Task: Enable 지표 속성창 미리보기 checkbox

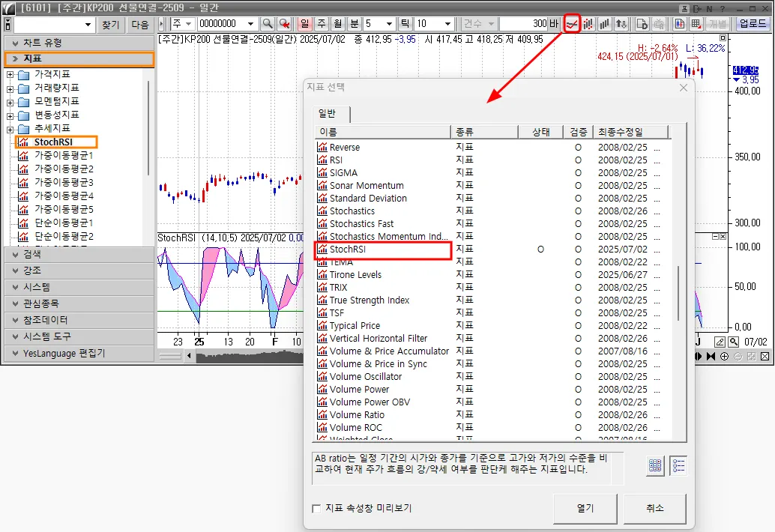Action: [316, 508]
